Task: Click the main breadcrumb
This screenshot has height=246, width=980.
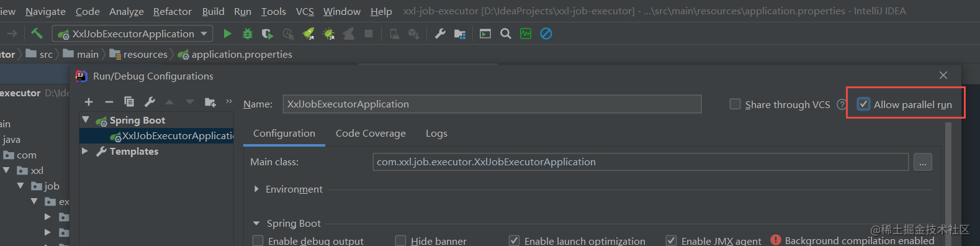Action: pos(88,55)
